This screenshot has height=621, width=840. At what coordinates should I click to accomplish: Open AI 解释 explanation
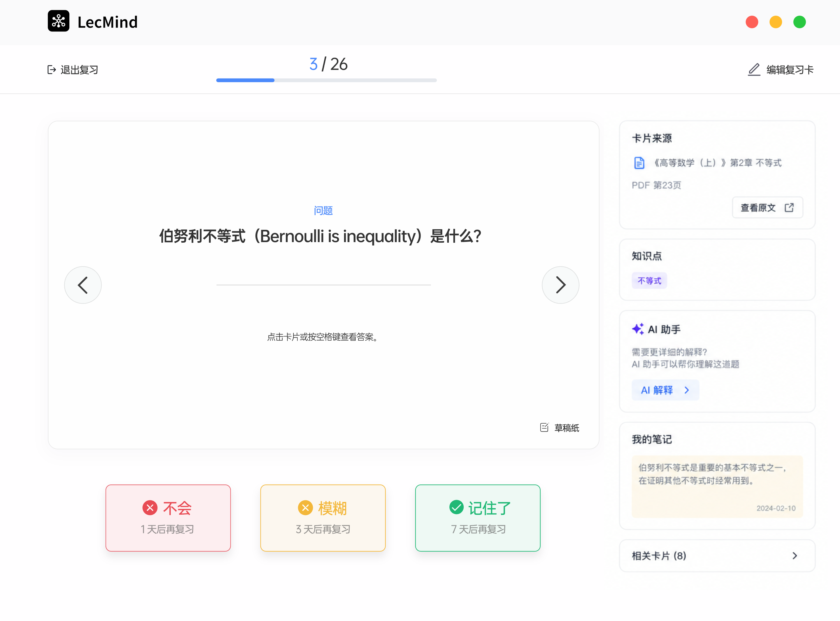pos(665,390)
